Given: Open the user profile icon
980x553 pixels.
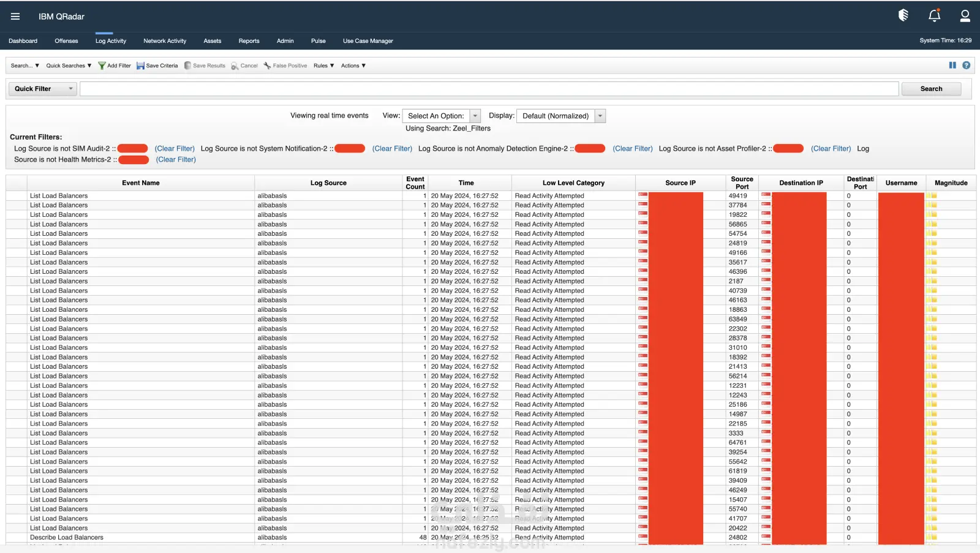Looking at the screenshot, I should [x=965, y=16].
